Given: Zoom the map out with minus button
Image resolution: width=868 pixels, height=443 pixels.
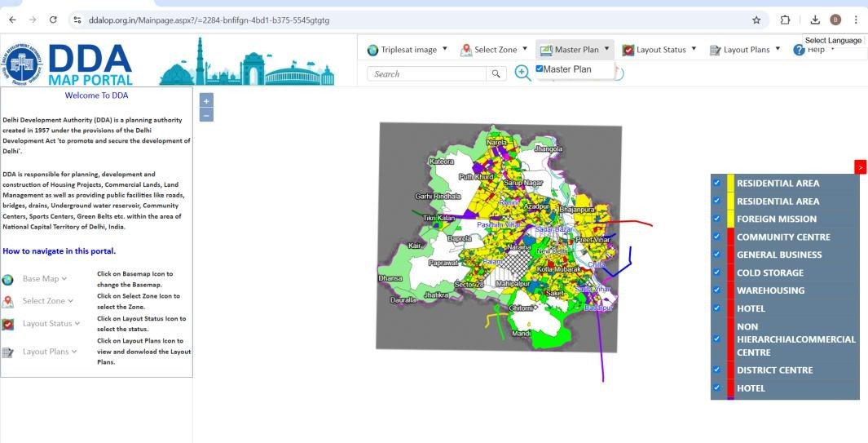Looking at the screenshot, I should pyautogui.click(x=206, y=115).
